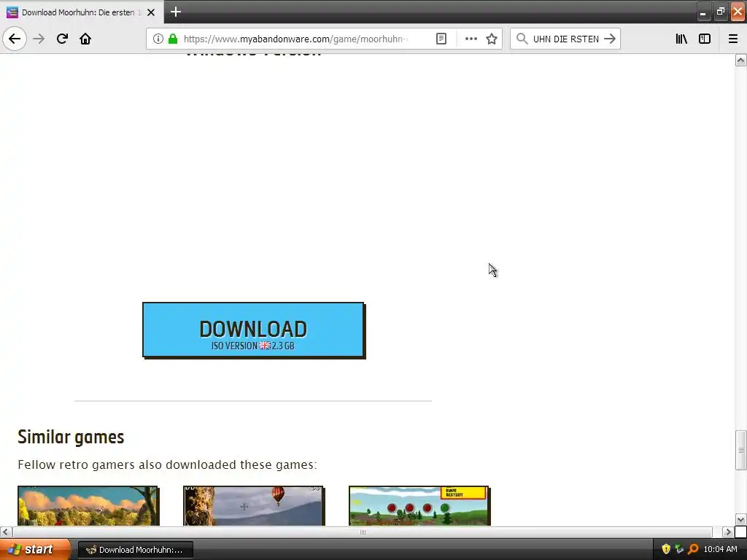This screenshot has height=560, width=747.
Task: Click the vertical scrollbar up arrow
Action: pos(740,61)
